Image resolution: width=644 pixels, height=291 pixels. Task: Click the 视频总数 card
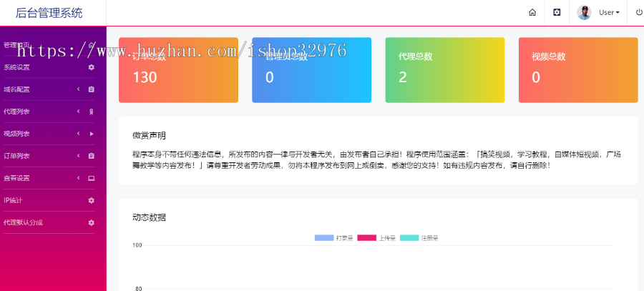pyautogui.click(x=578, y=70)
